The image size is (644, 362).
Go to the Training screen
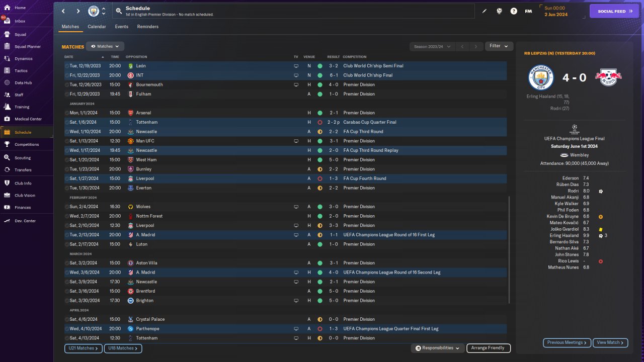point(22,107)
